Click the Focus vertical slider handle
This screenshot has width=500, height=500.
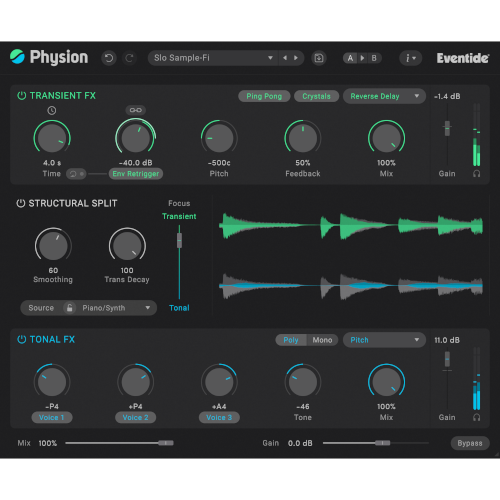point(179,240)
